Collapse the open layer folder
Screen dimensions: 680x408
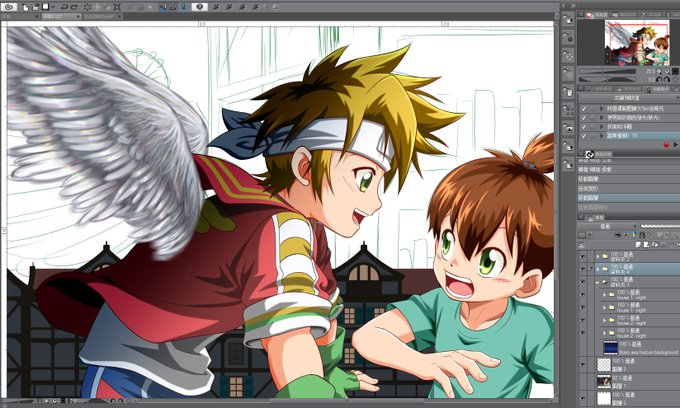[x=598, y=282]
